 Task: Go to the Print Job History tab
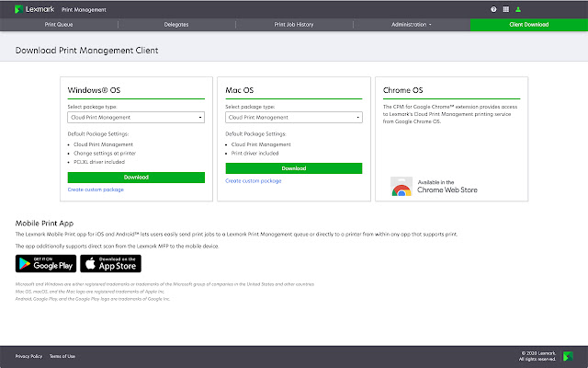point(293,24)
